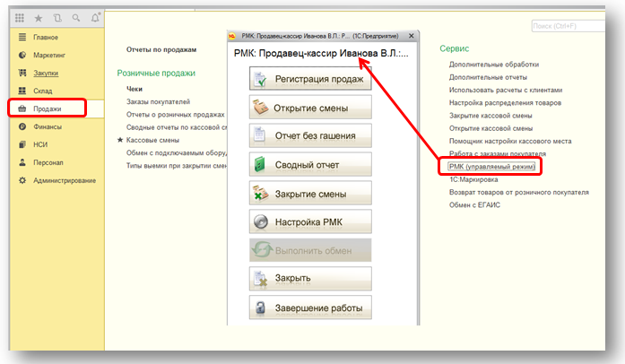Screen dimensions: 625x364
Task: Click the Сервис heading
Action: 455,48
